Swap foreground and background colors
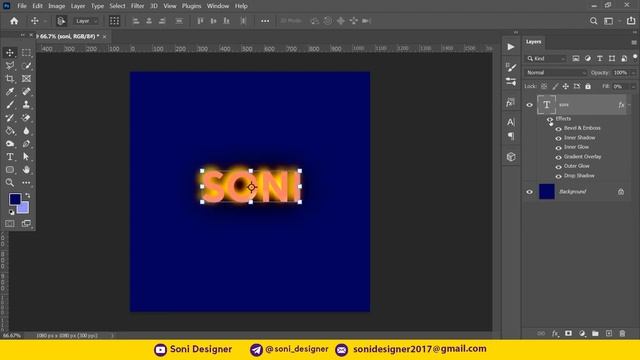 click(x=27, y=196)
